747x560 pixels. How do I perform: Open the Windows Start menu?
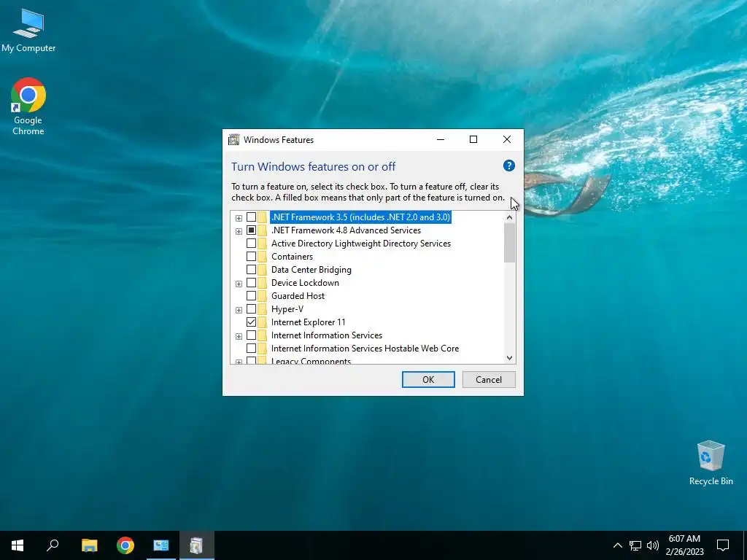[x=18, y=545]
